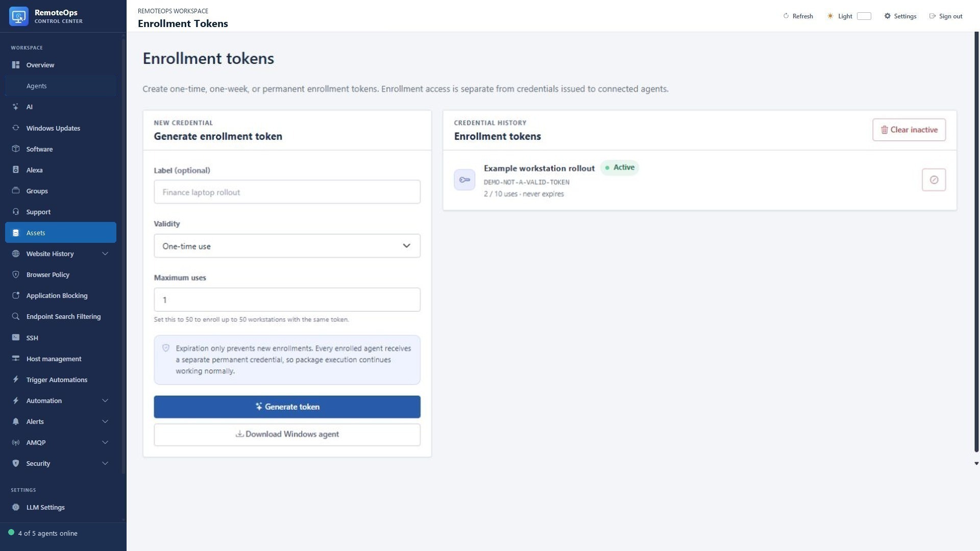Navigate to Browser Policy
Screen dimensions: 980x551
point(61,274)
